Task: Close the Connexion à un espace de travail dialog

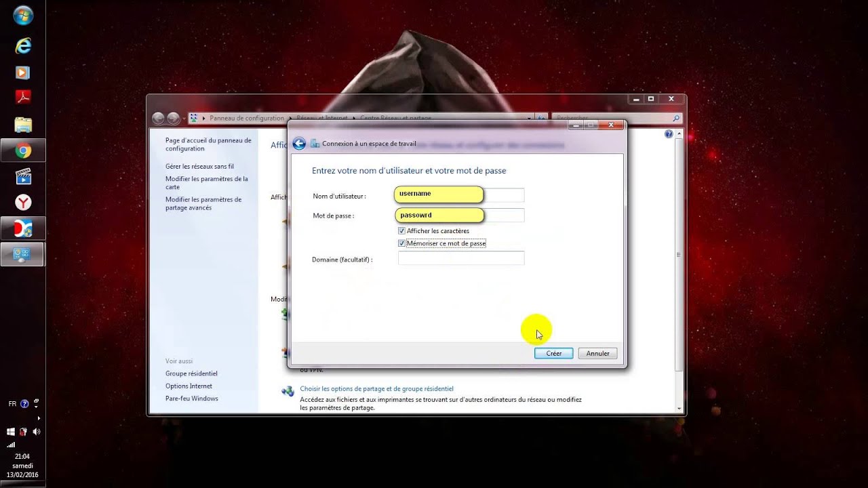Action: (611, 125)
